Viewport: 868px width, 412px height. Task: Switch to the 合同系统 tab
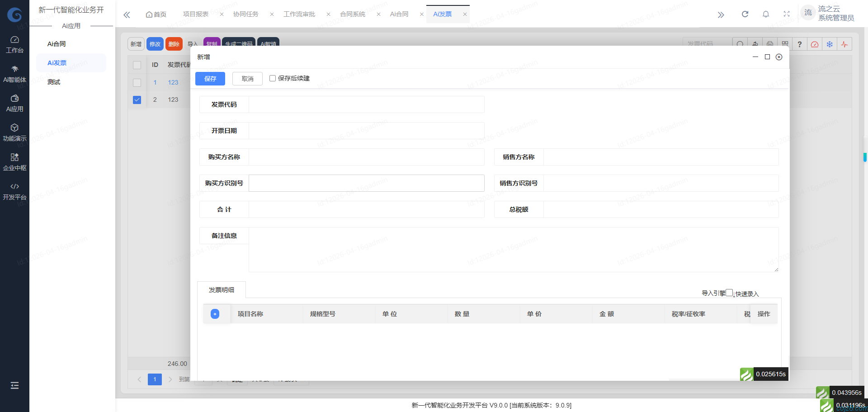pos(353,14)
